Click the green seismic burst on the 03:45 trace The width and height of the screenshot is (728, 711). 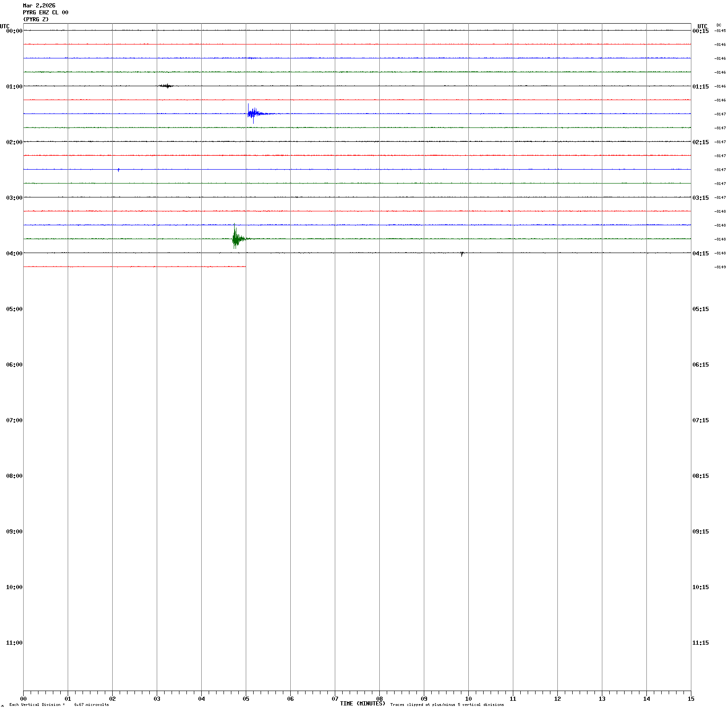point(236,238)
